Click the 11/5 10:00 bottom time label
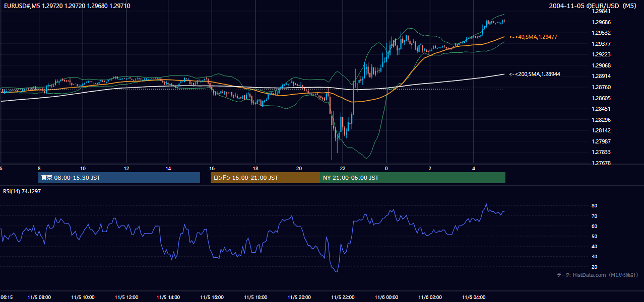 coord(83,297)
